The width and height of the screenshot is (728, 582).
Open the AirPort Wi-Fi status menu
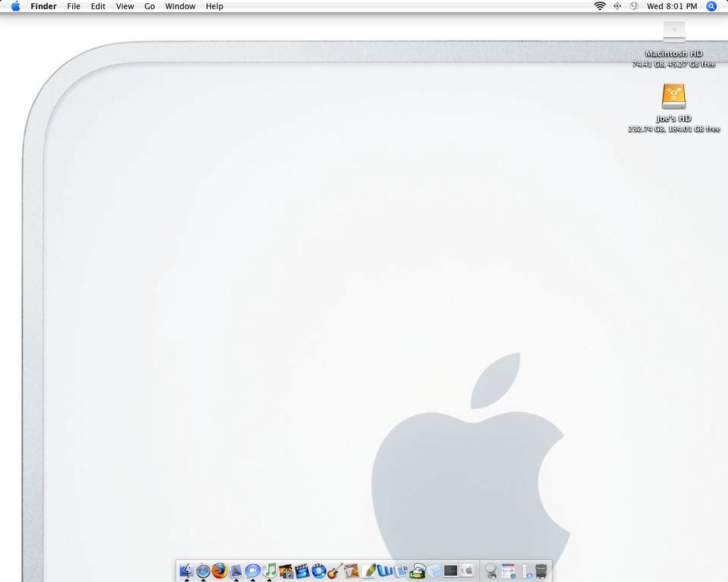click(x=599, y=6)
